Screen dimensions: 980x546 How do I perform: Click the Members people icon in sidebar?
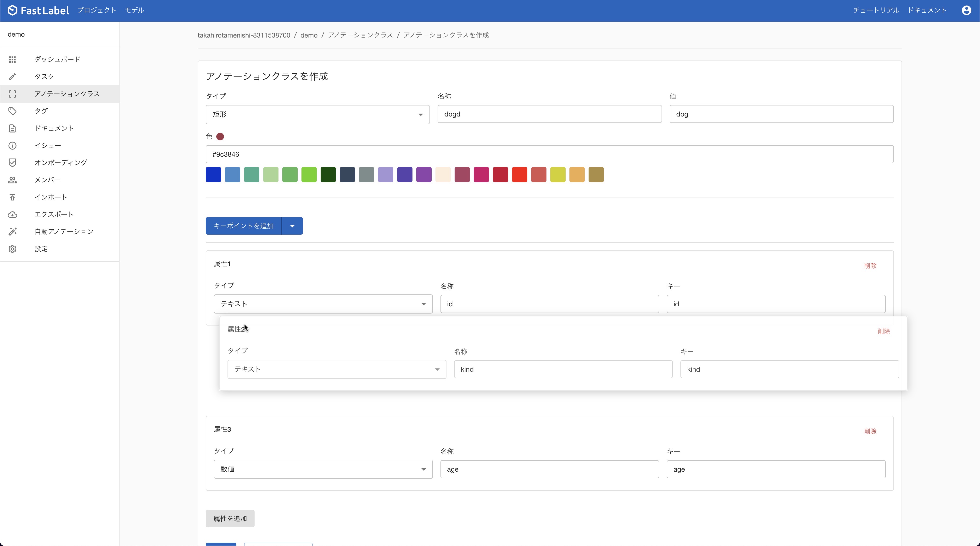pos(12,180)
